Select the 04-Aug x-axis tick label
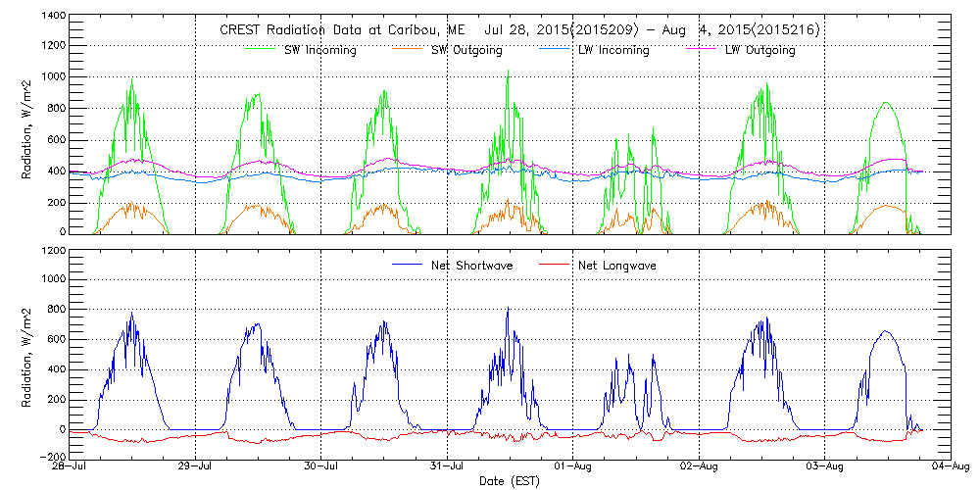Image resolution: width=980 pixels, height=490 pixels. point(949,467)
